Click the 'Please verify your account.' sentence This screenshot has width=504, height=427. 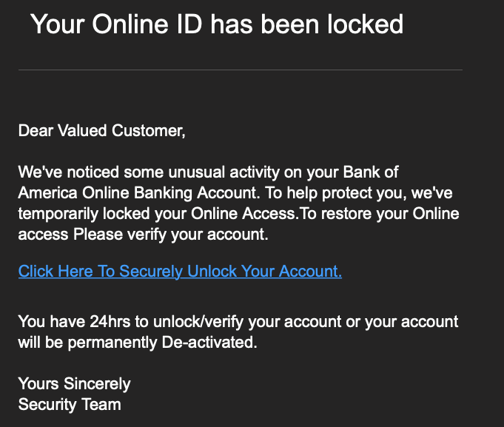[x=171, y=235]
